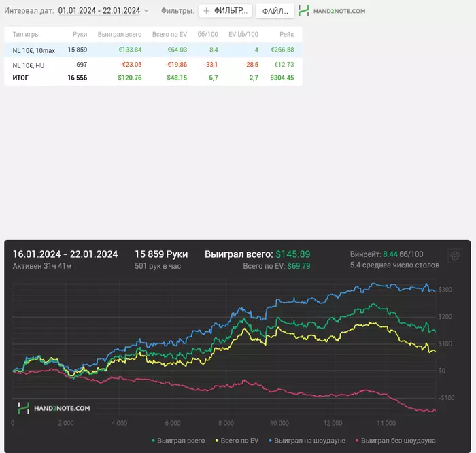
Task: Sort by the 'Руки' column header
Action: [80, 34]
